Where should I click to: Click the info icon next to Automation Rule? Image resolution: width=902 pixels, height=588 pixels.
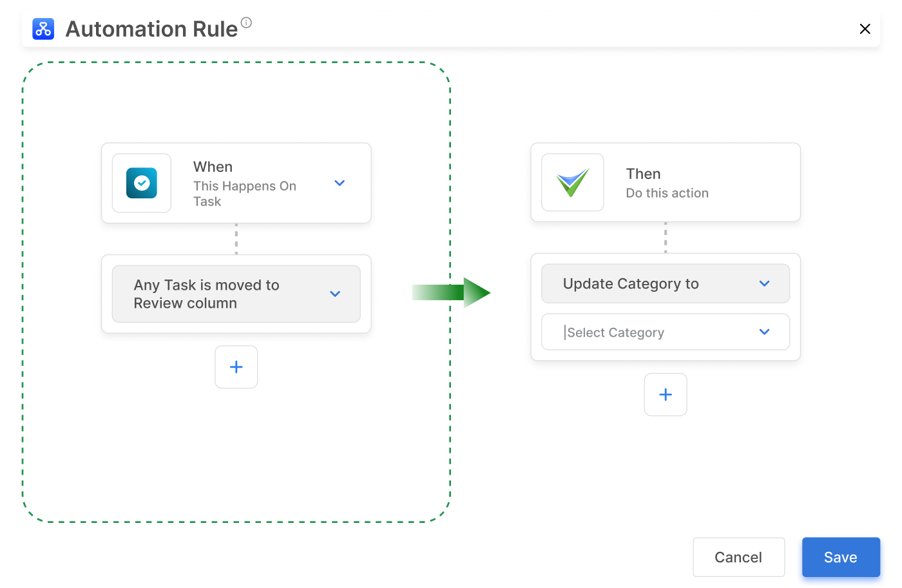tap(247, 22)
